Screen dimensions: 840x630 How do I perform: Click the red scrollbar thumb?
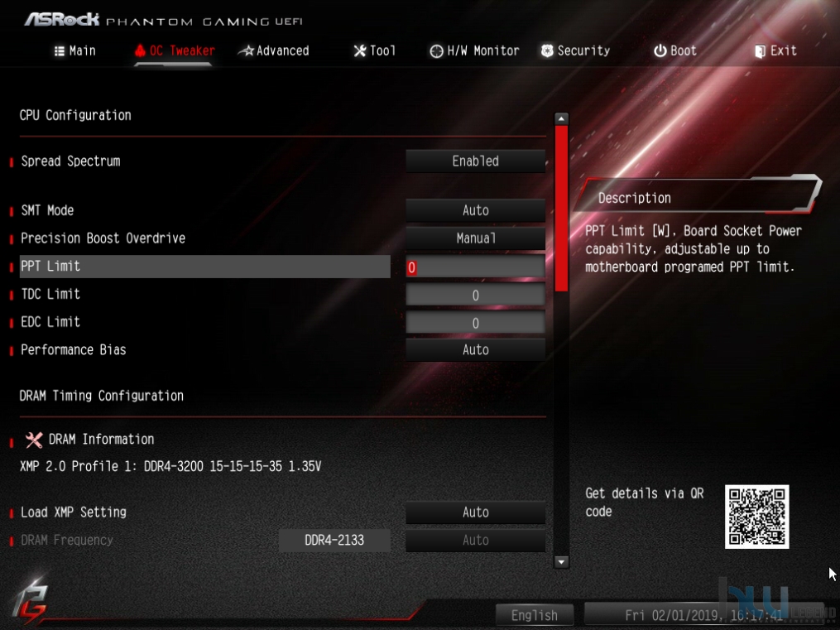(x=561, y=209)
